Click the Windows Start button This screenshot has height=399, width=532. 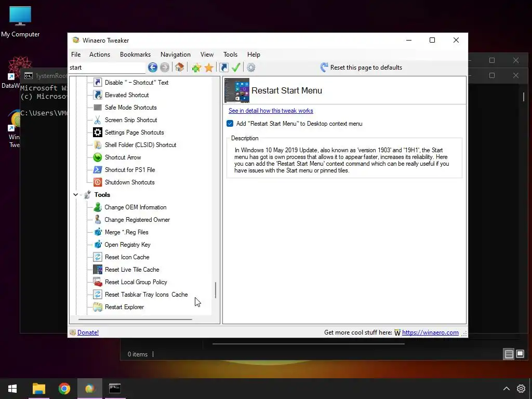pyautogui.click(x=12, y=389)
